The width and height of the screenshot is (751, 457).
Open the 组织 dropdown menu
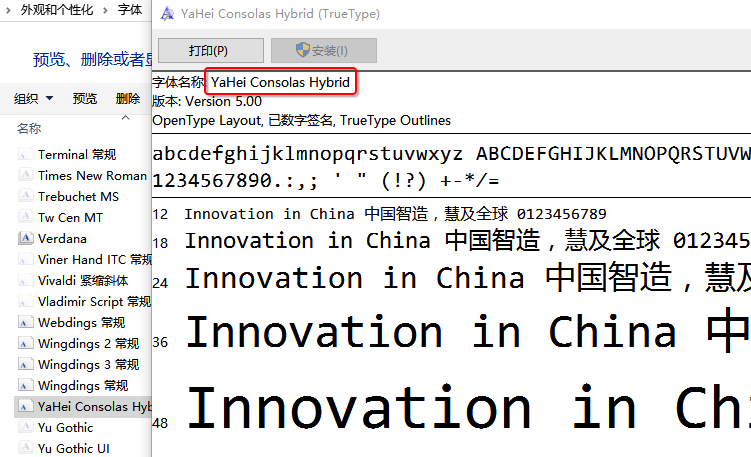(34, 99)
